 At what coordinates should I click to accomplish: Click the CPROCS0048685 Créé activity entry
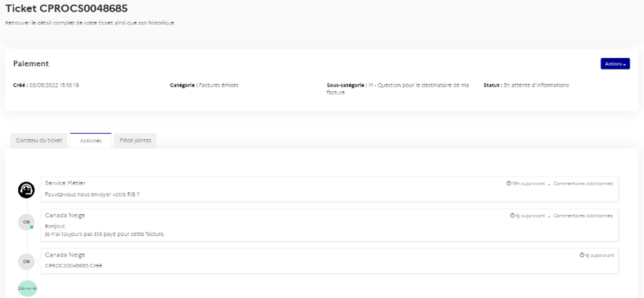click(74, 266)
